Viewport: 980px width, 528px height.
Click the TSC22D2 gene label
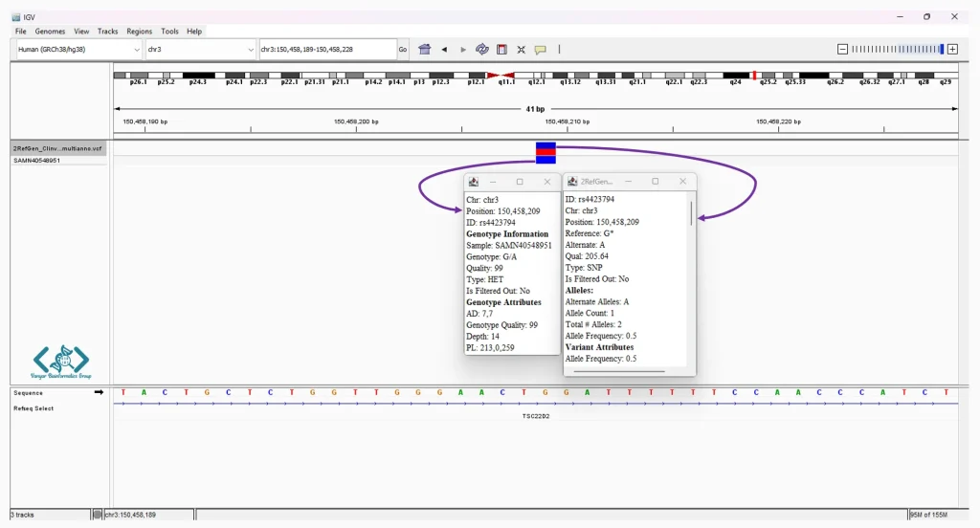tap(536, 416)
